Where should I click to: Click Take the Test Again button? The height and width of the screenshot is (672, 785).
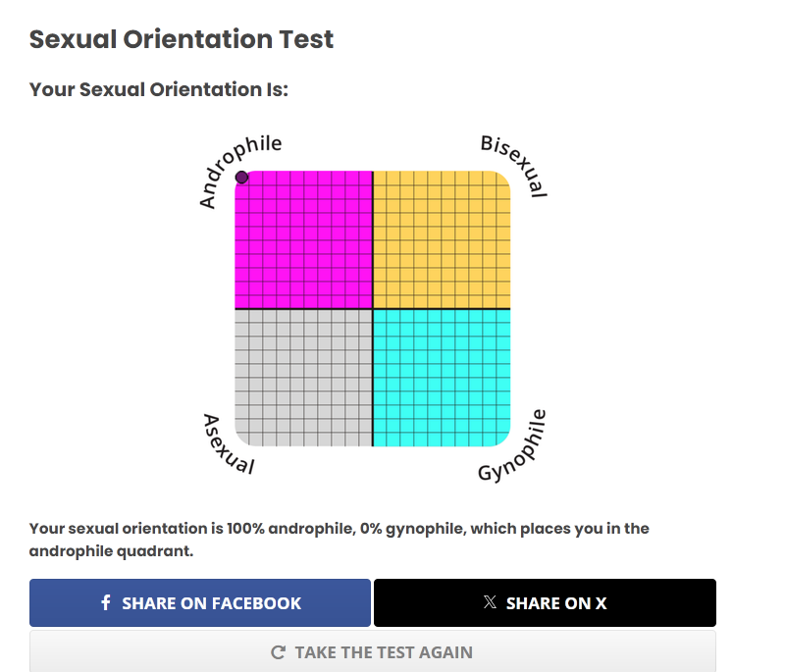(373, 651)
